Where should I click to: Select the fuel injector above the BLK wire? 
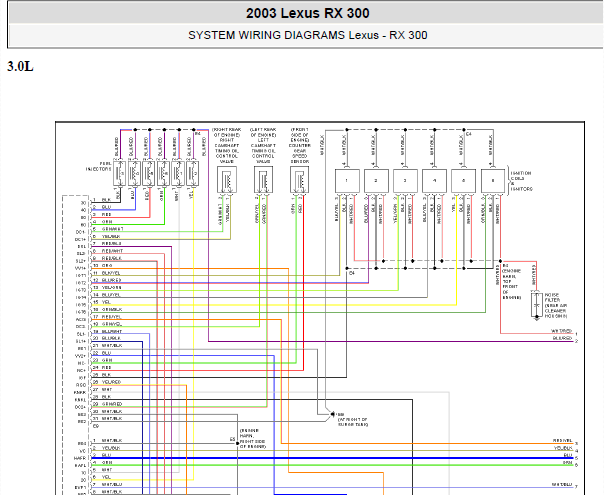(119, 173)
